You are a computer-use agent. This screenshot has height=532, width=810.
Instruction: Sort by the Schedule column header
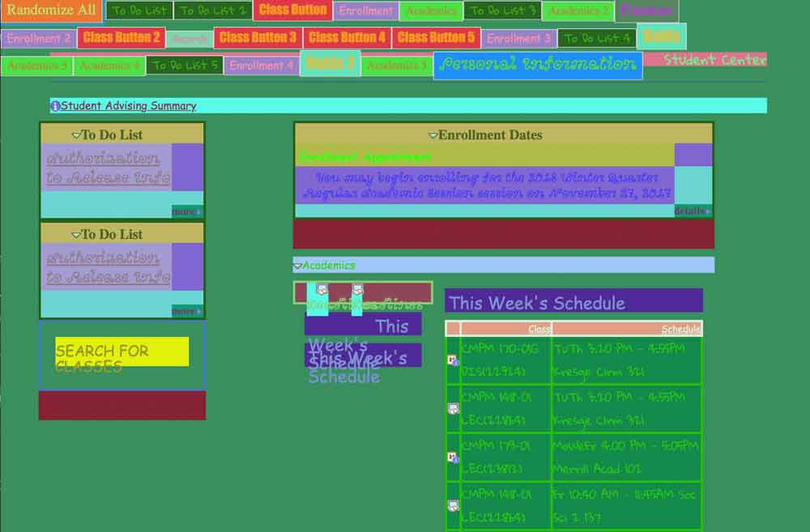681,329
